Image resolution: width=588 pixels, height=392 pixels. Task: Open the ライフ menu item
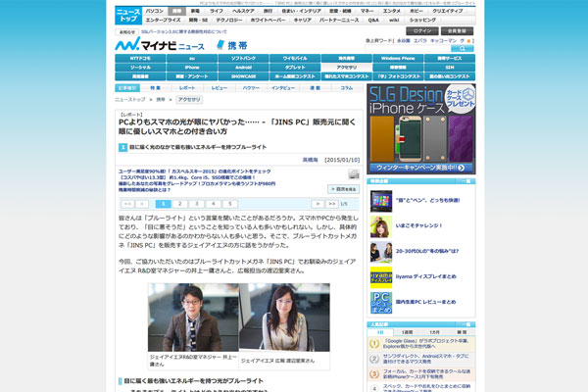pos(217,11)
